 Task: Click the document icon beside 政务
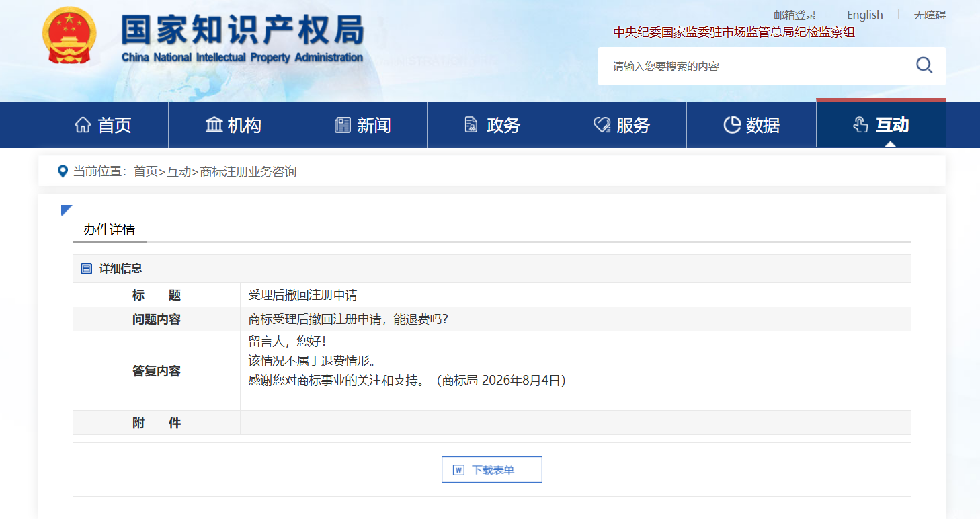coord(471,125)
